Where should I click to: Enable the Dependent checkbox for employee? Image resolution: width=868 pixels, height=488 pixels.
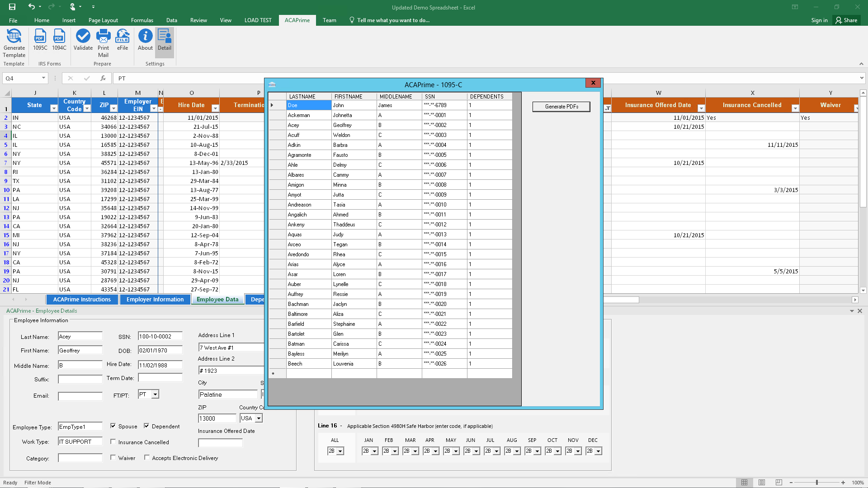point(146,426)
